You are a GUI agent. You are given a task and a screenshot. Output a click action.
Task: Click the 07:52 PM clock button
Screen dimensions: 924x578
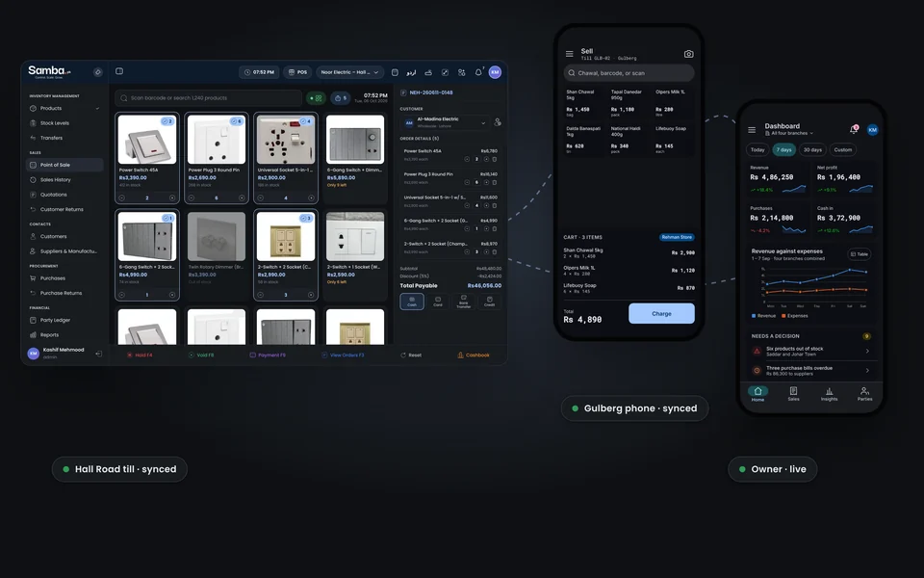259,72
